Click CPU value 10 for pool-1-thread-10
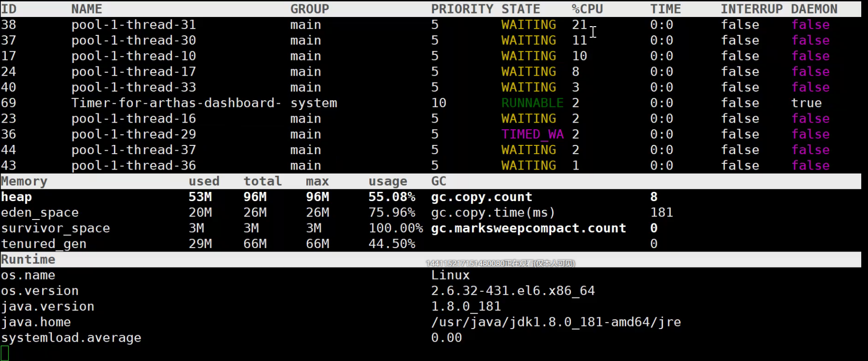Image resolution: width=868 pixels, height=361 pixels. (580, 56)
